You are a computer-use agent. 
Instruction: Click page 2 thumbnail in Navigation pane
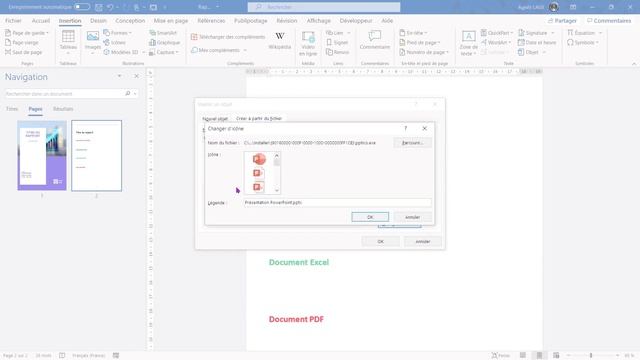96,156
